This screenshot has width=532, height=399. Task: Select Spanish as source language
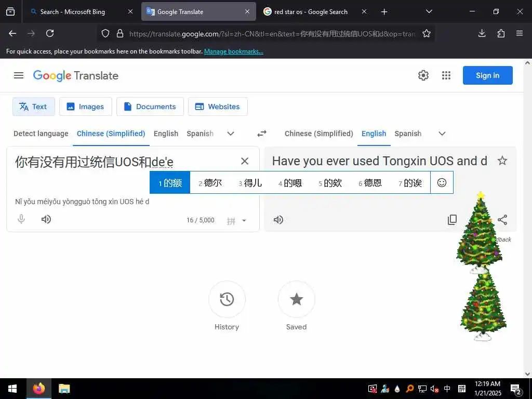coord(200,134)
